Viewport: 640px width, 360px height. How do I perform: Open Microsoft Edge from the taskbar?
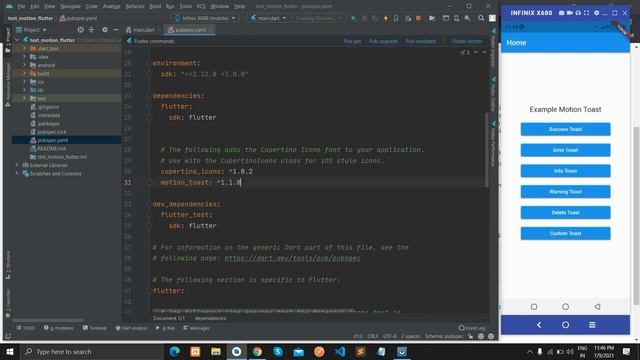[x=175, y=351]
